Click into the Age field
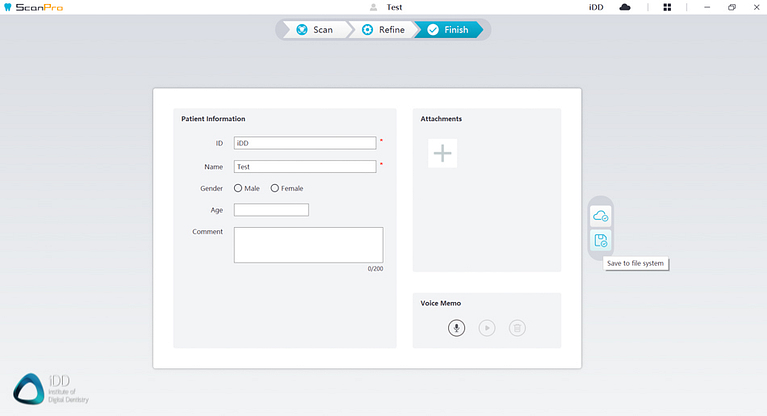767x416 pixels. tap(271, 210)
